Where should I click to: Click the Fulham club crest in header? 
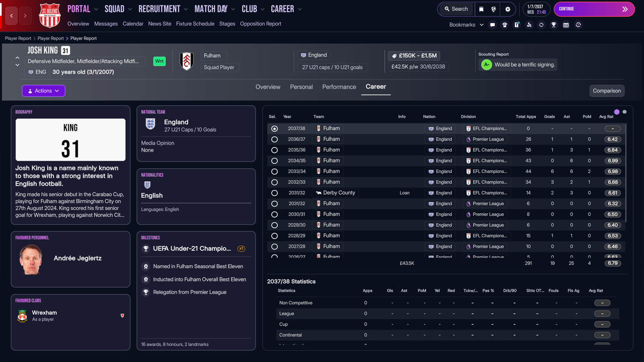[187, 61]
